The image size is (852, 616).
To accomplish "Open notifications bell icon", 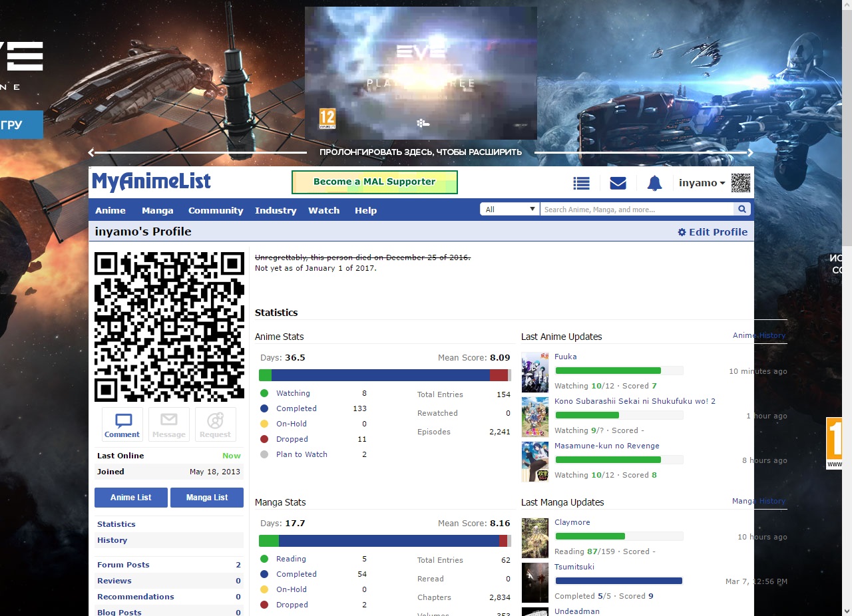I will (x=654, y=183).
